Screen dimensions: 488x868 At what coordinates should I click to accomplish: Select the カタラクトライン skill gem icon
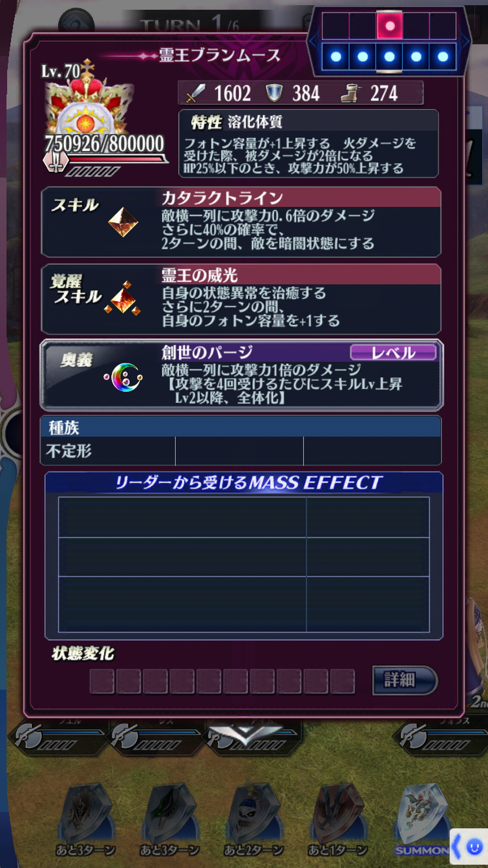point(123,222)
